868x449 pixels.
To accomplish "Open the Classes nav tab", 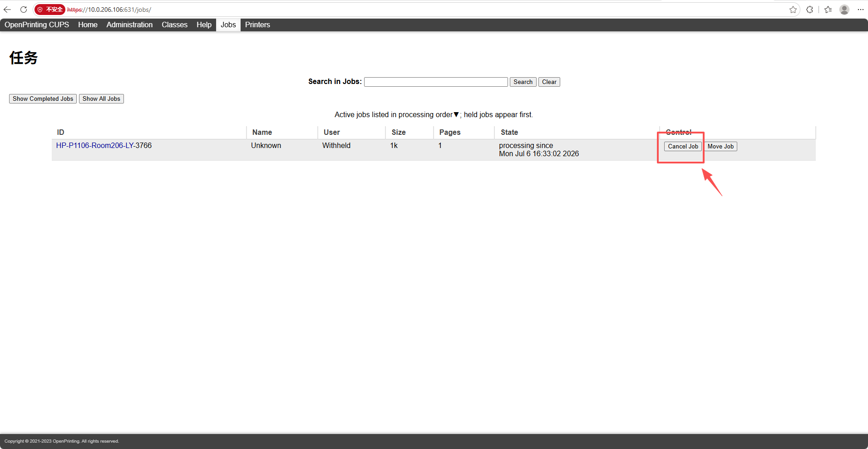I will pyautogui.click(x=174, y=25).
